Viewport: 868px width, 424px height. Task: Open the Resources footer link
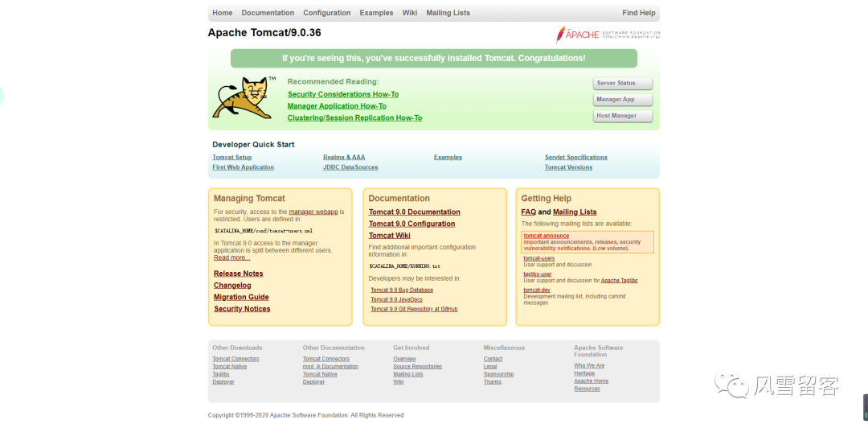(x=587, y=389)
